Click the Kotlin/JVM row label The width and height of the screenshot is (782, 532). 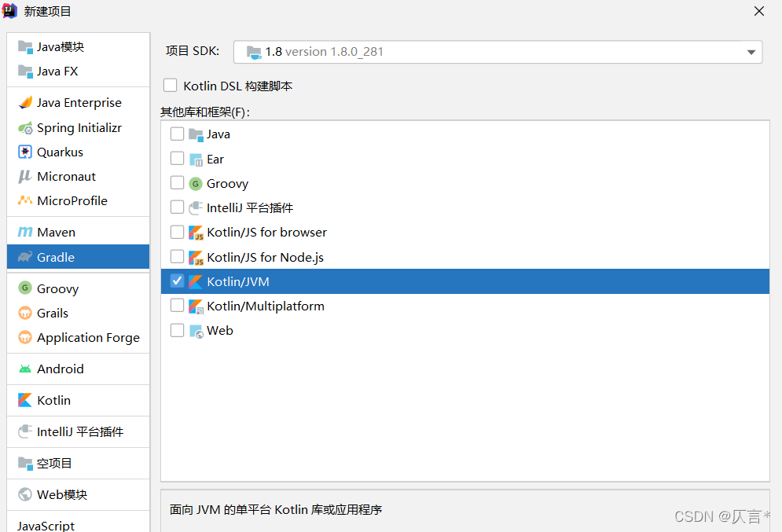[238, 281]
